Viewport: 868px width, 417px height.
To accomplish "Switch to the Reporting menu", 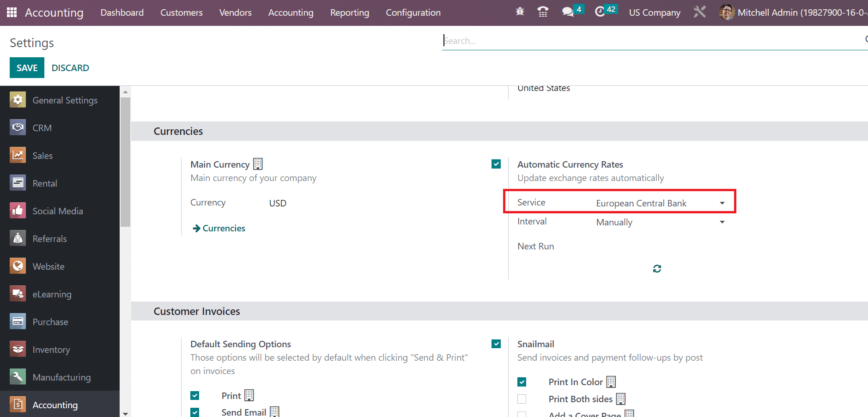I will coord(349,12).
